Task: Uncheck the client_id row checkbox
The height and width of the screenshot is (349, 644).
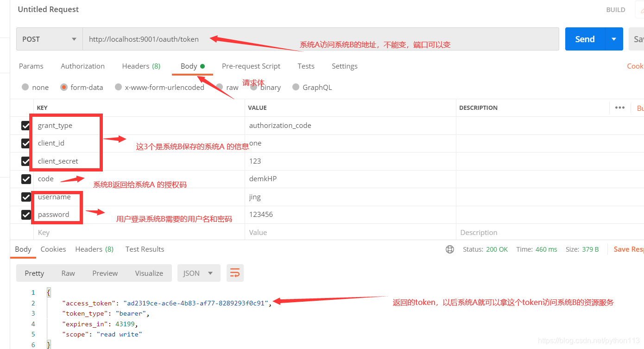Action: [26, 143]
